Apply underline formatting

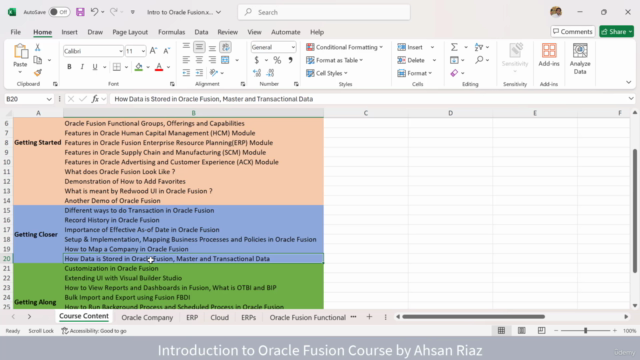[95, 67]
